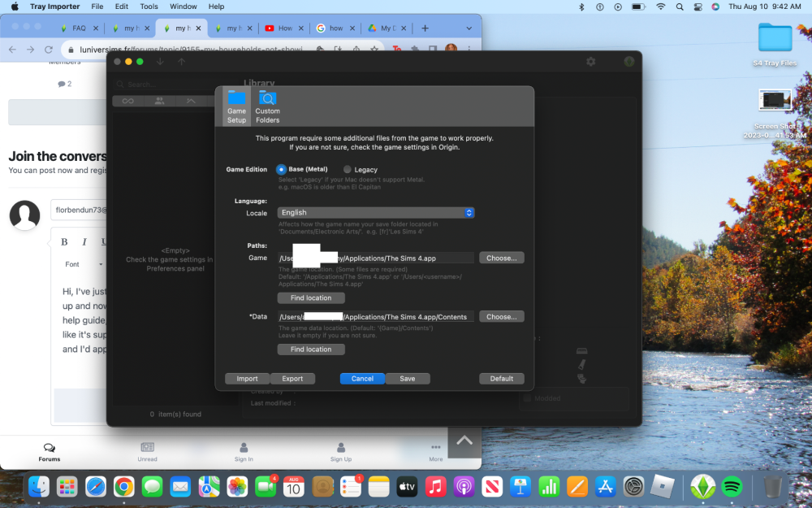Open the Forums tab in the browser page

pos(50,452)
